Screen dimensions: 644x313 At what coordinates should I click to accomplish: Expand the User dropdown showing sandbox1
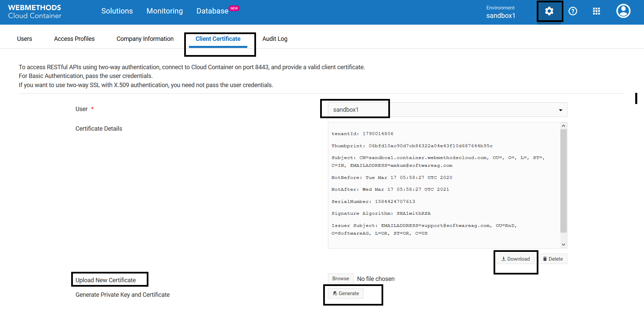coord(447,110)
